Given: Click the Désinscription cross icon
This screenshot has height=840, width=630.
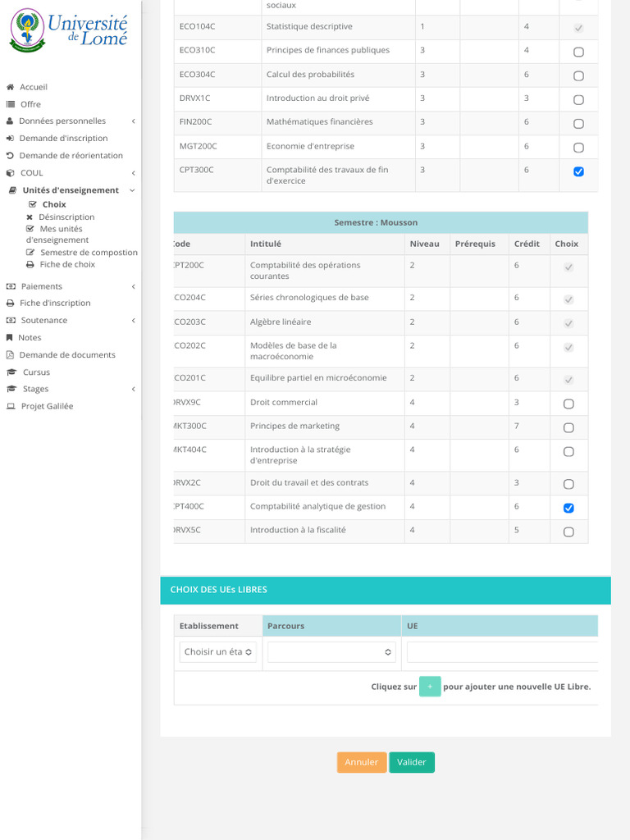Looking at the screenshot, I should [x=30, y=217].
